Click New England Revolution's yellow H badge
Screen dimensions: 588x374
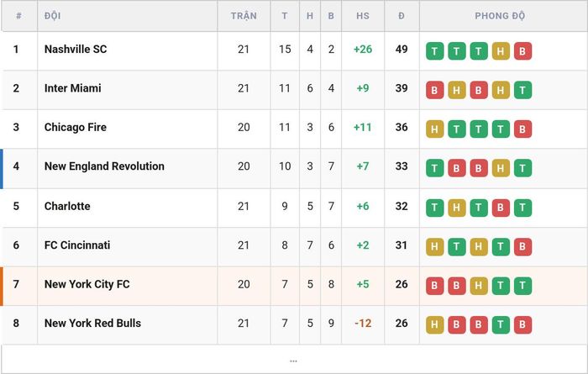point(501,168)
